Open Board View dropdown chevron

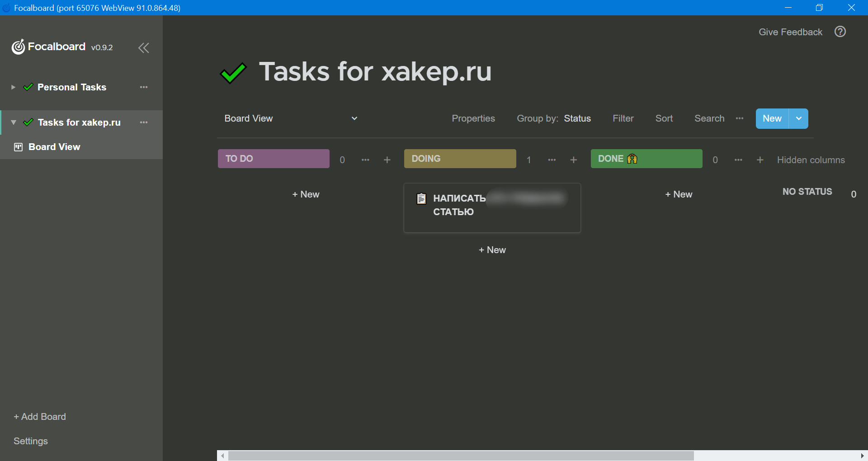(x=354, y=118)
